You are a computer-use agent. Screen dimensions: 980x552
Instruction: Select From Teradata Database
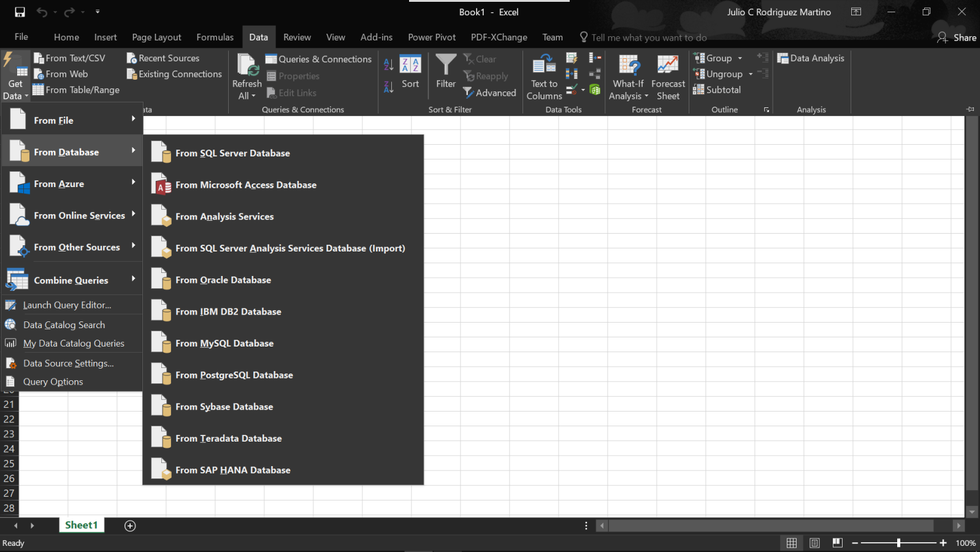[x=283, y=439]
